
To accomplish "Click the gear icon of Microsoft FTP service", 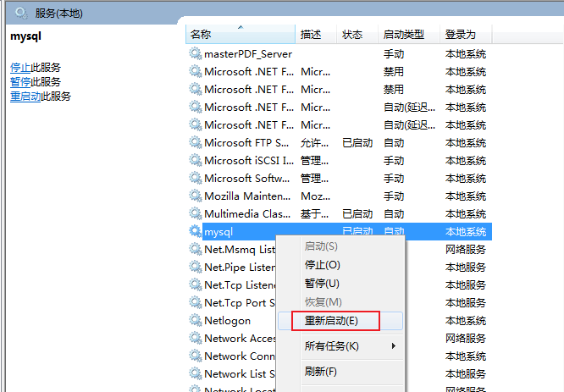I will [x=196, y=142].
